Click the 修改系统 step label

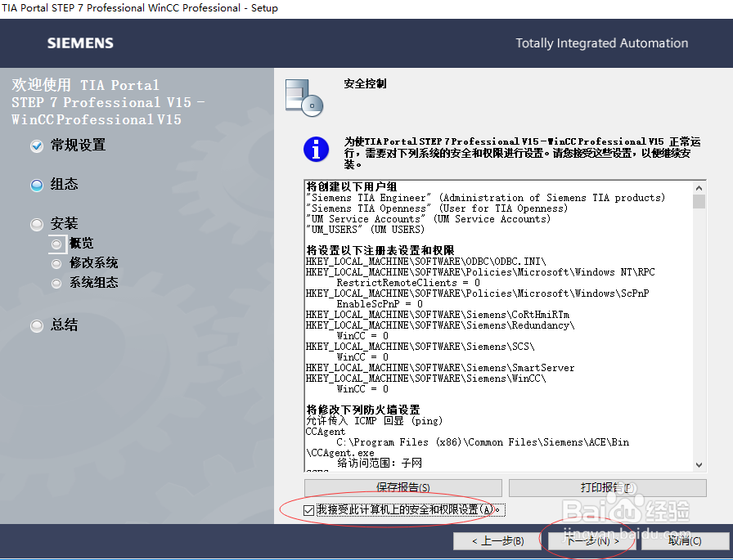[93, 263]
